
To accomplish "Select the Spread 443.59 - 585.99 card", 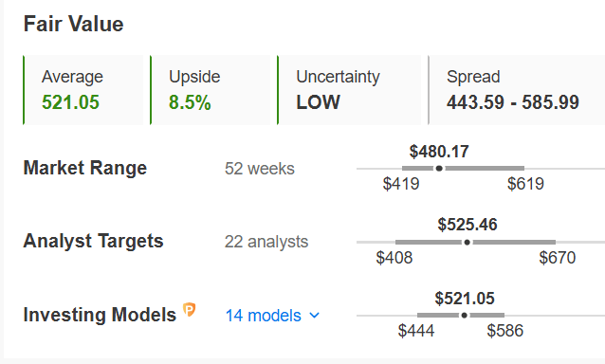I will (516, 90).
